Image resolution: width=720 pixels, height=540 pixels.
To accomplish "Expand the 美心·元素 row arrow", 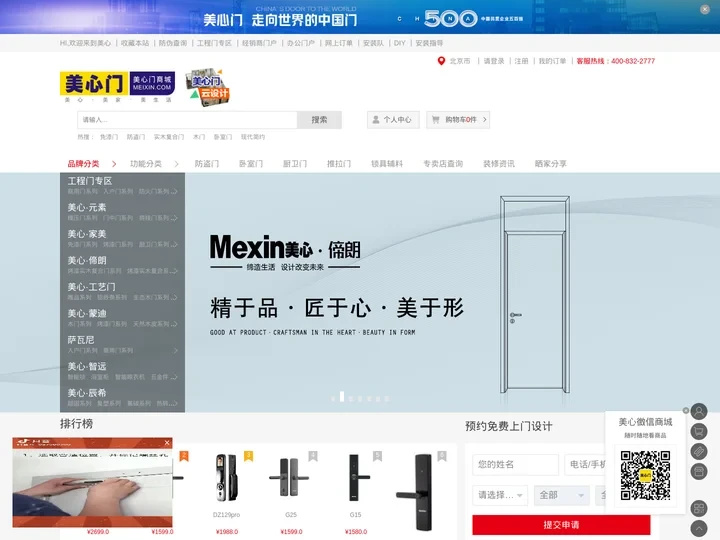I will click(x=175, y=218).
